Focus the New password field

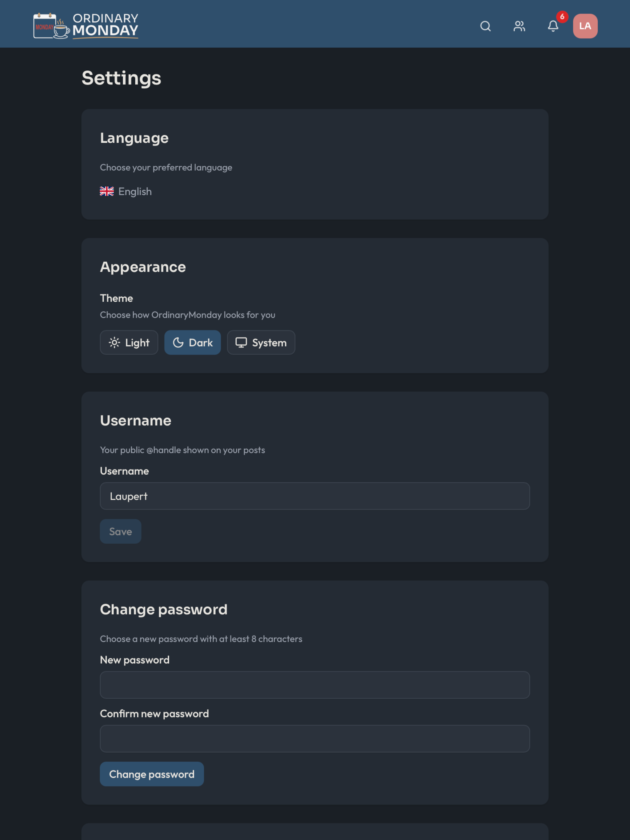(x=315, y=685)
